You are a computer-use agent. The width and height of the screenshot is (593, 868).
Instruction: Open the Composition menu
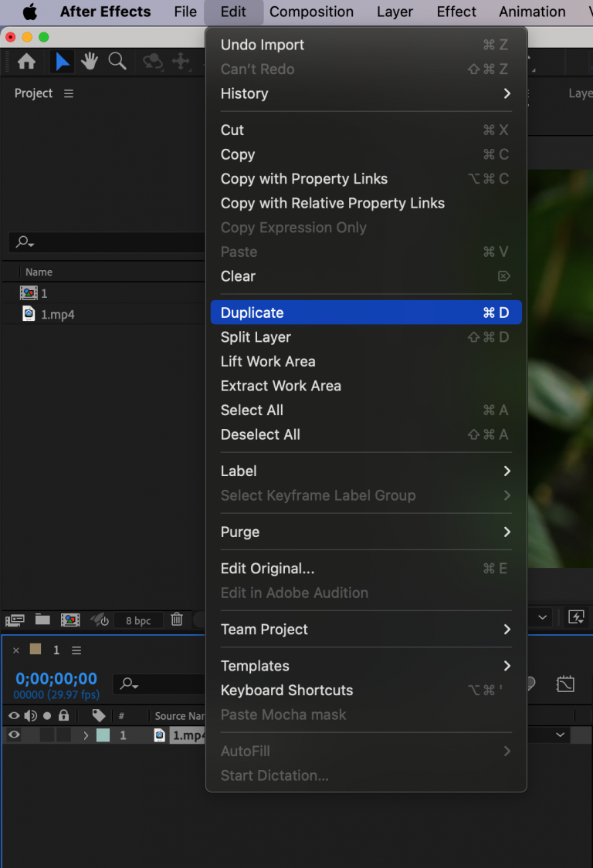311,12
